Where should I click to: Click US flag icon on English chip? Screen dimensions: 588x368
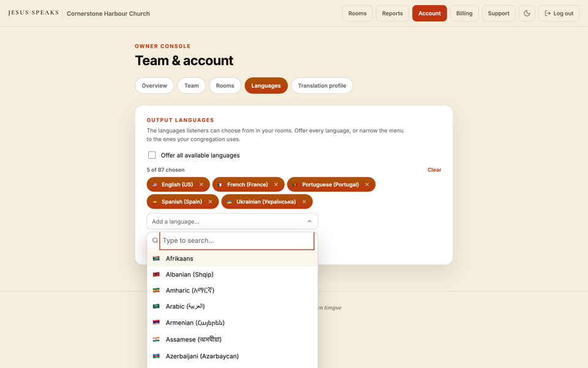click(x=154, y=185)
